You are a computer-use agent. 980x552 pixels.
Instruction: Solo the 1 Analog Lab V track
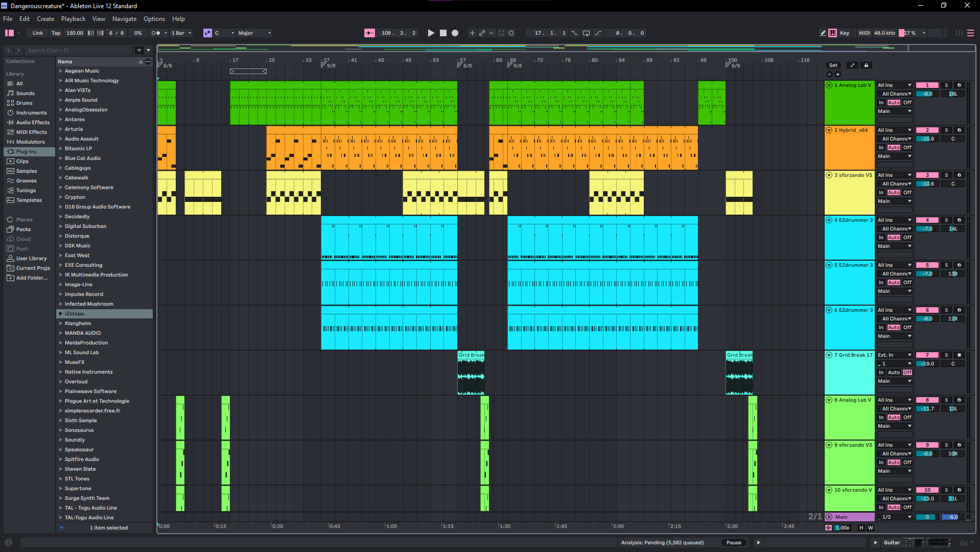pyautogui.click(x=946, y=85)
